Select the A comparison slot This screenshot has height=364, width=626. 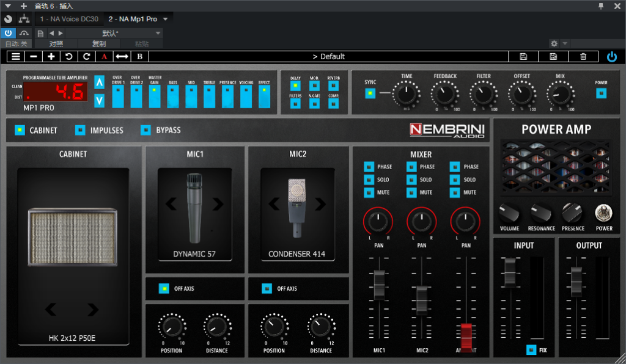click(x=104, y=57)
